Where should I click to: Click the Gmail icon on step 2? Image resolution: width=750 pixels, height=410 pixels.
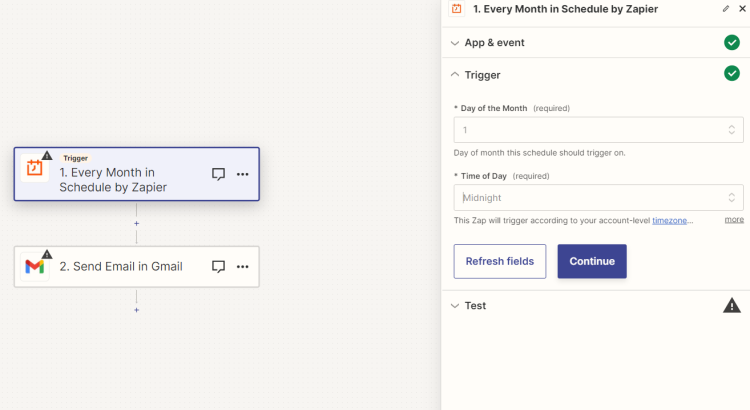(x=35, y=267)
